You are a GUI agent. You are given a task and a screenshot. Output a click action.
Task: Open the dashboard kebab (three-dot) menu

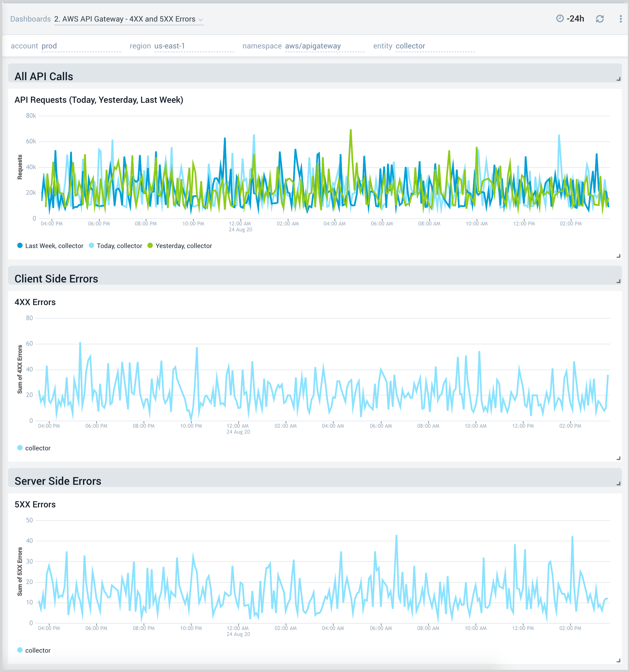pos(621,19)
